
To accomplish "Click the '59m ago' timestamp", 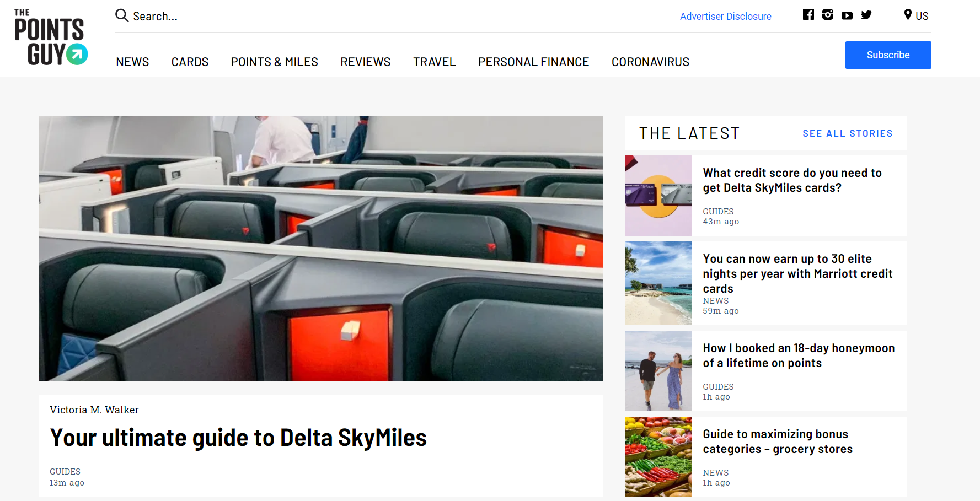I will pyautogui.click(x=721, y=311).
